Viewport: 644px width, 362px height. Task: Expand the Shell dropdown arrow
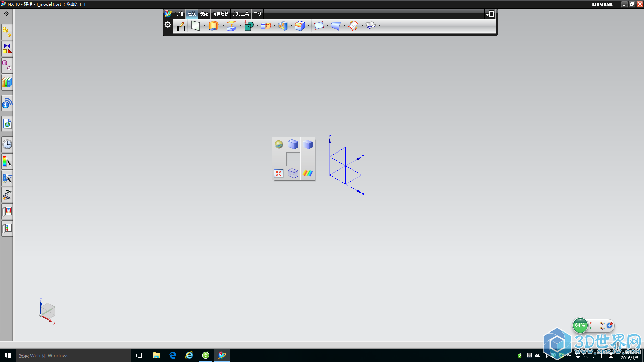[291, 26]
